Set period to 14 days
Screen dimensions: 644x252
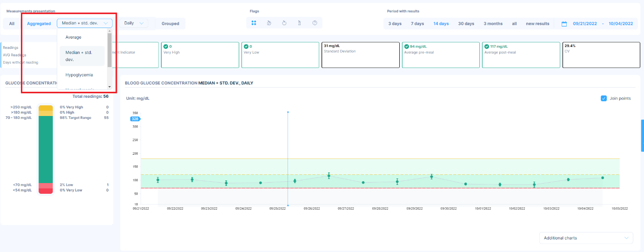(x=441, y=23)
